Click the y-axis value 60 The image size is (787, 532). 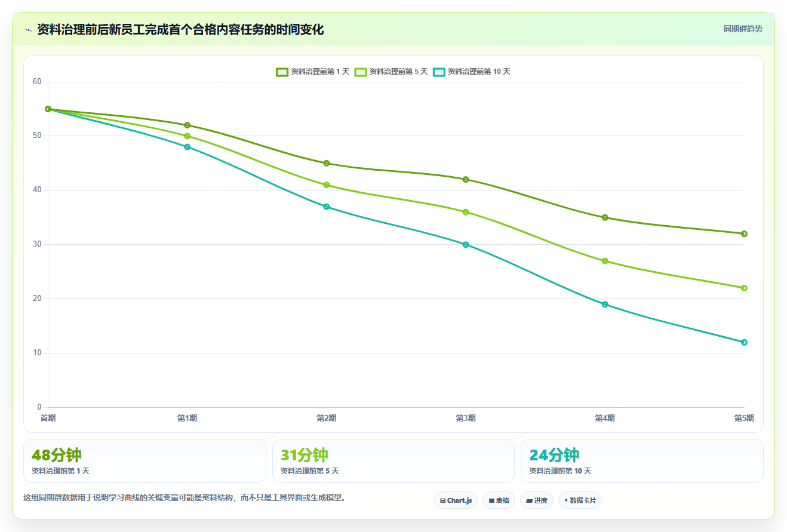37,82
